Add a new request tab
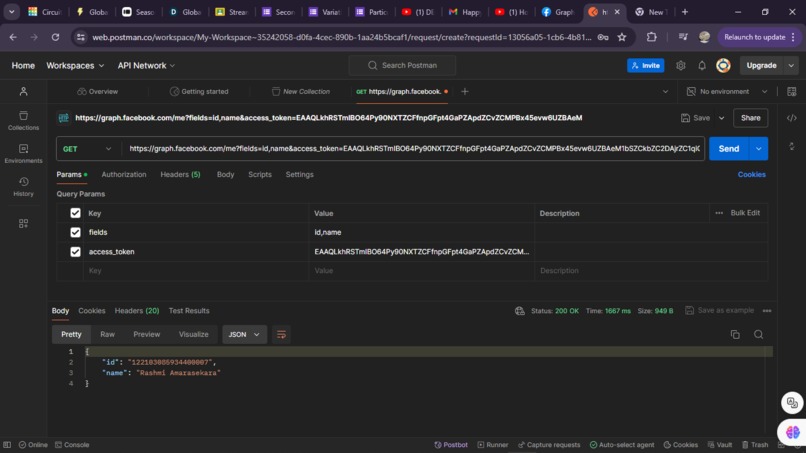The height and width of the screenshot is (453, 806). 465,92
